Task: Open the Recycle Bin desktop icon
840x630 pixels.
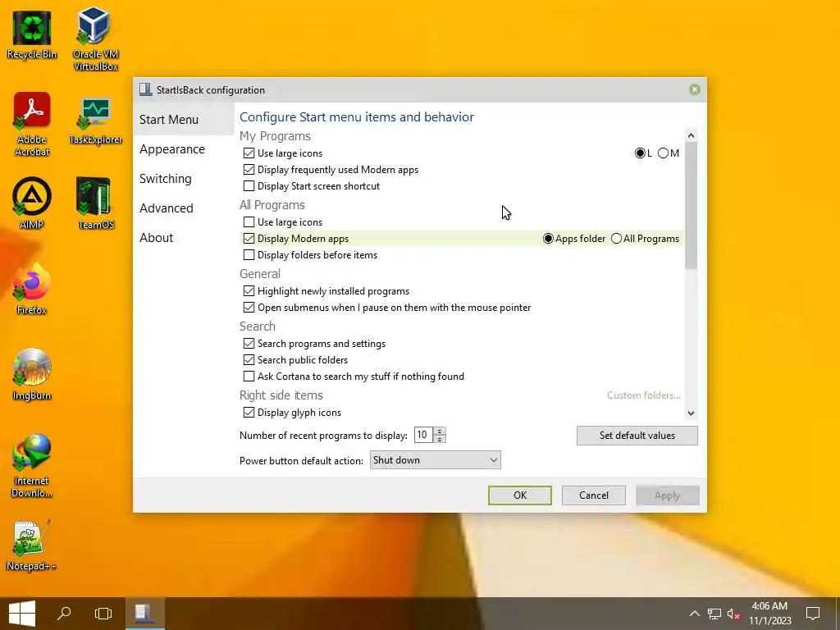Action: [x=32, y=35]
